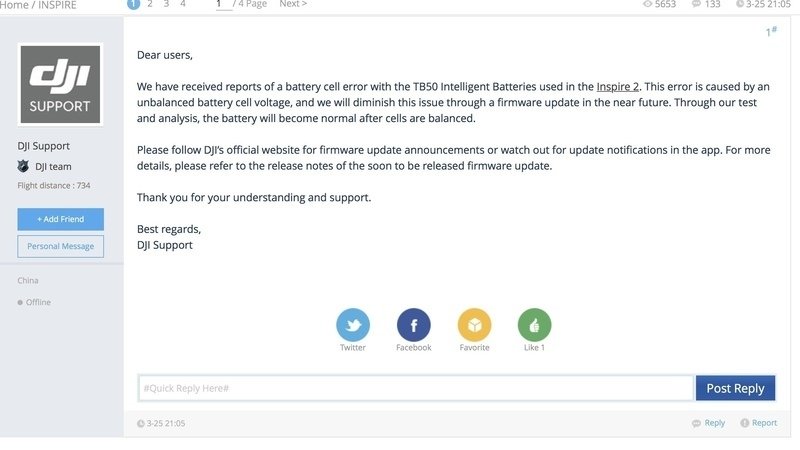Go to page 3 of thread
The width and height of the screenshot is (800, 450).
point(166,4)
